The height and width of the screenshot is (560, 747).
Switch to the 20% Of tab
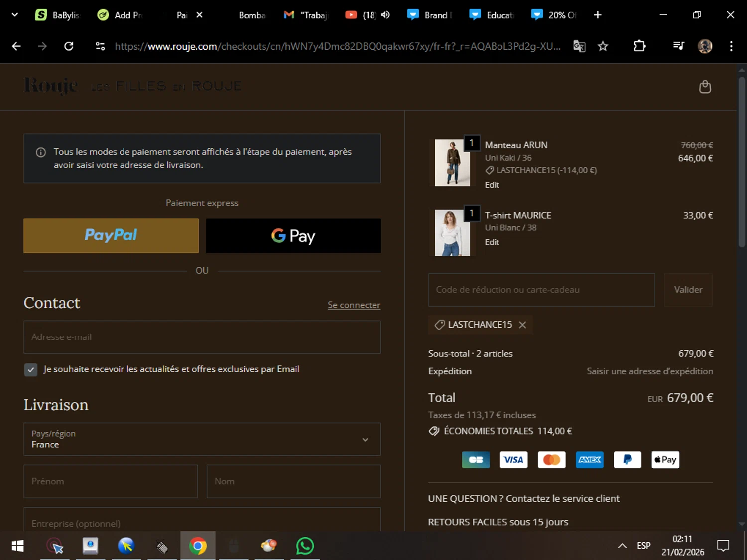[554, 15]
